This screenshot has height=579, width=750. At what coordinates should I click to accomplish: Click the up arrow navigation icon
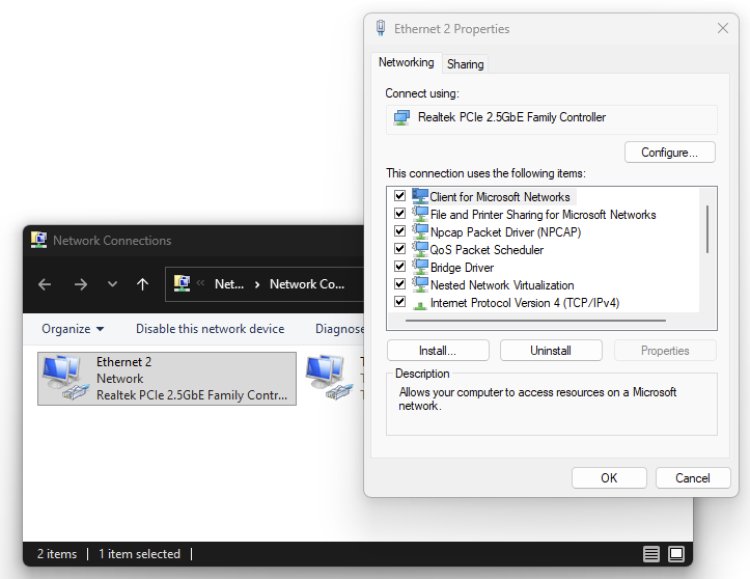click(142, 284)
